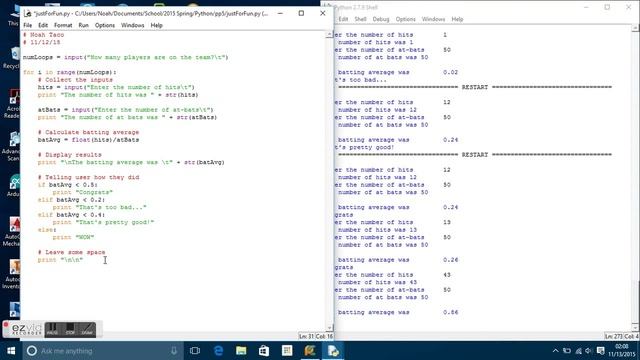640x360 pixels.
Task: Click the '# Leave some space' comment
Action: coord(71,252)
